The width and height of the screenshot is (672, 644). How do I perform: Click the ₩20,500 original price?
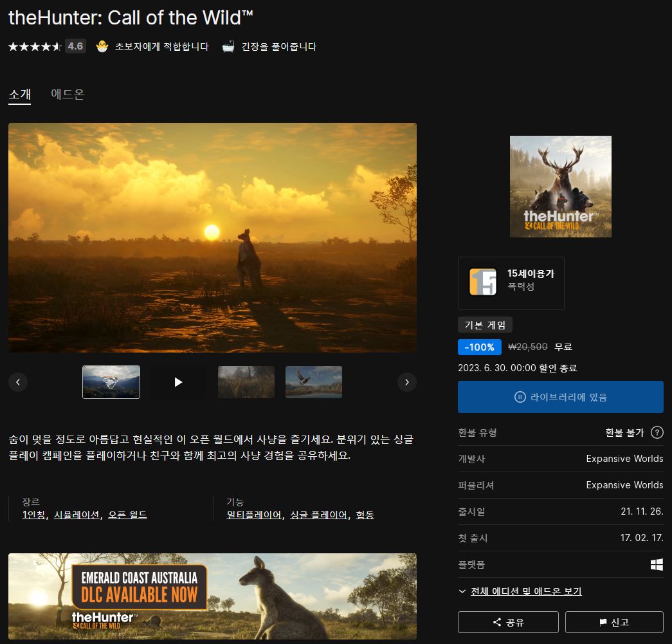527,346
